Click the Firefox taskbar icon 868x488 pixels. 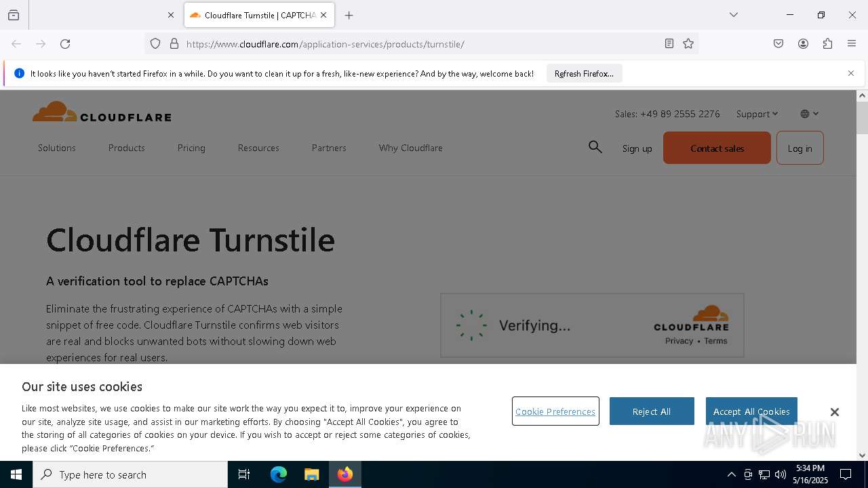(x=345, y=474)
